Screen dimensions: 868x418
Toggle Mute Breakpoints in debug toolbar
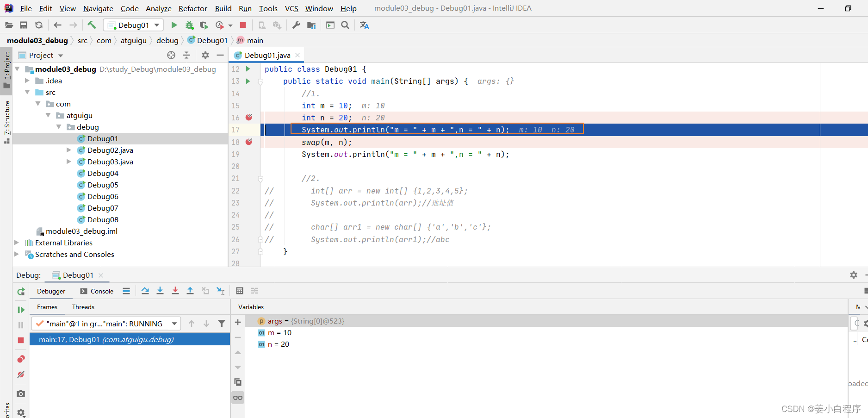coord(21,374)
